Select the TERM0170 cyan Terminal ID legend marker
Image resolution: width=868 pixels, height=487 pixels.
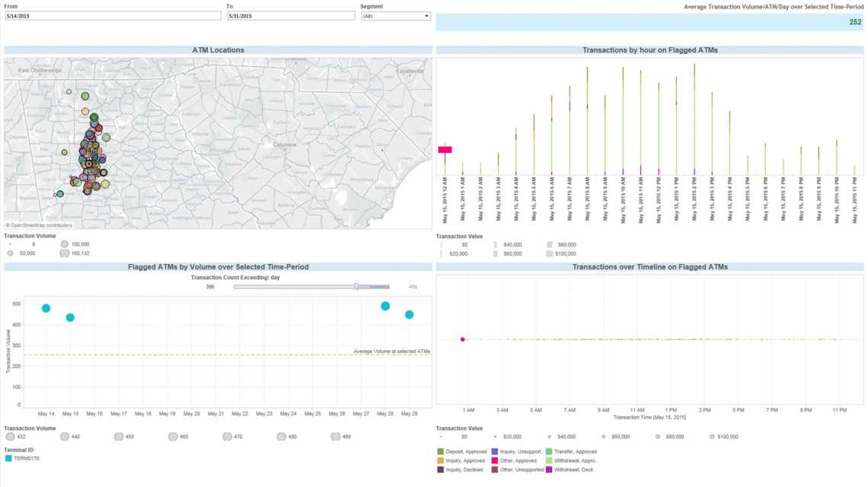click(x=10, y=459)
